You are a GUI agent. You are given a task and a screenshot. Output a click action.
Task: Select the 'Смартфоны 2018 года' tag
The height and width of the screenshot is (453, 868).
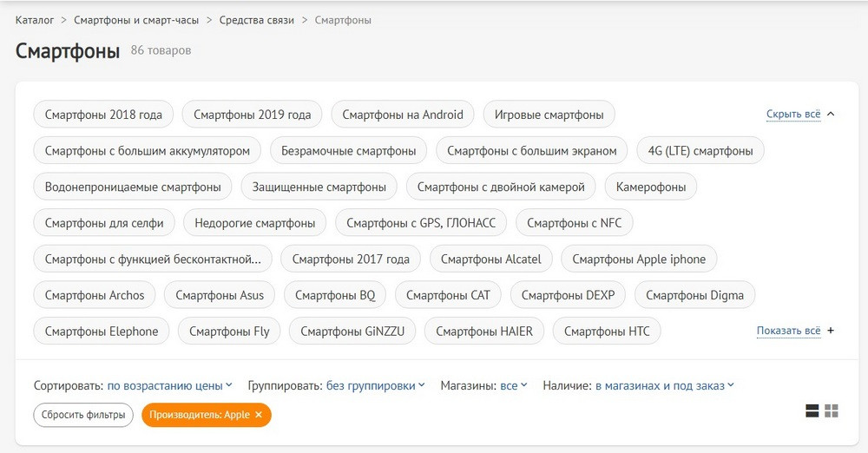click(103, 115)
